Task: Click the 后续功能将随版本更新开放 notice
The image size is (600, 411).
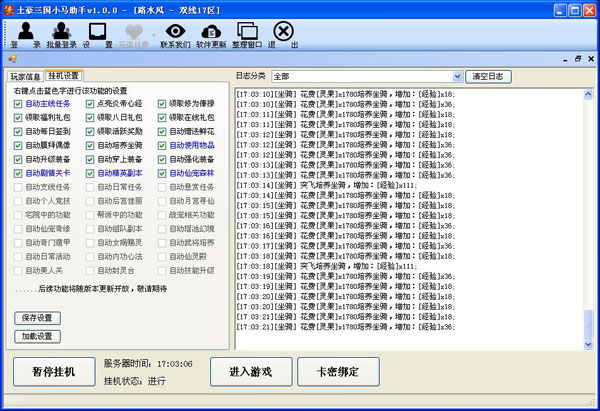Action: click(x=91, y=289)
